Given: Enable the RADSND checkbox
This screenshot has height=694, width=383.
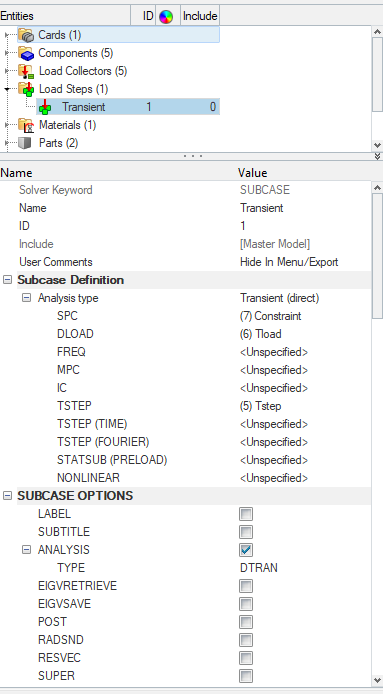Looking at the screenshot, I should pos(246,640).
